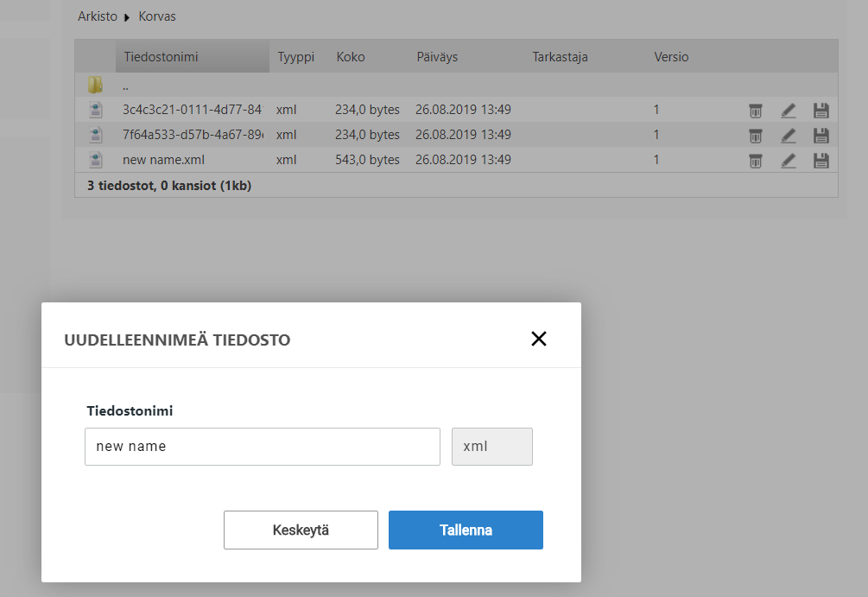Close the Uudelleennimeä tiedosto dialog

[x=539, y=339]
